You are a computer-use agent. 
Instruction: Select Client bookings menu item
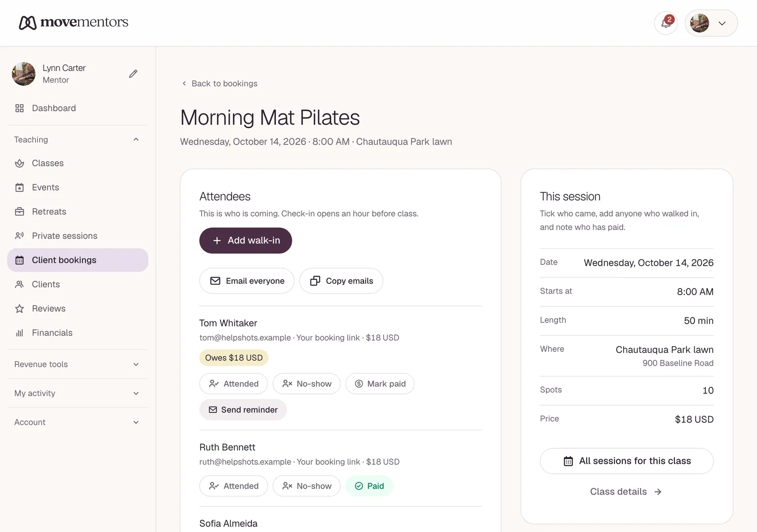tap(78, 260)
